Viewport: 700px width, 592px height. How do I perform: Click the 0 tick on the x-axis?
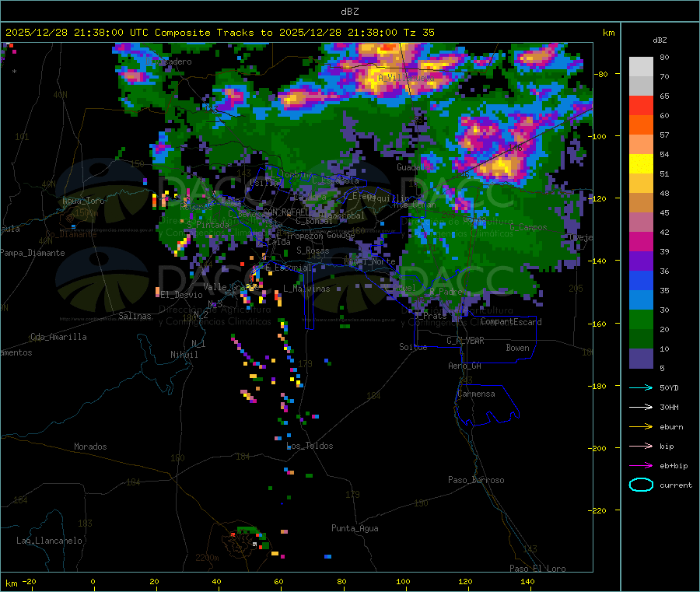[x=93, y=581]
